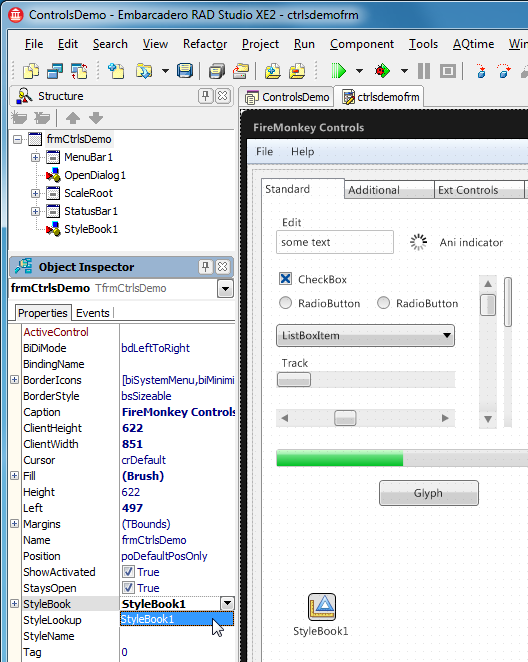Toggle the CheckBox on the form

tap(285, 279)
